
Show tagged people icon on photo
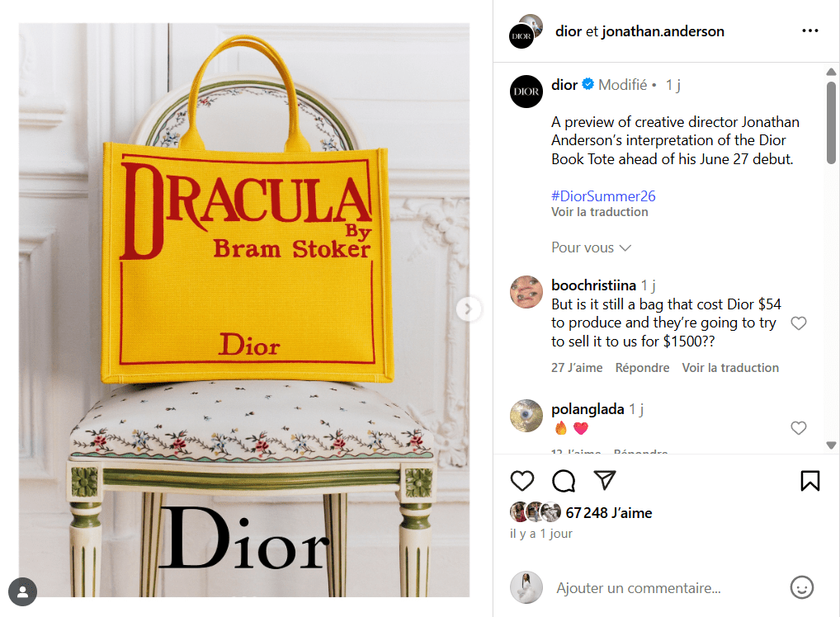22,591
